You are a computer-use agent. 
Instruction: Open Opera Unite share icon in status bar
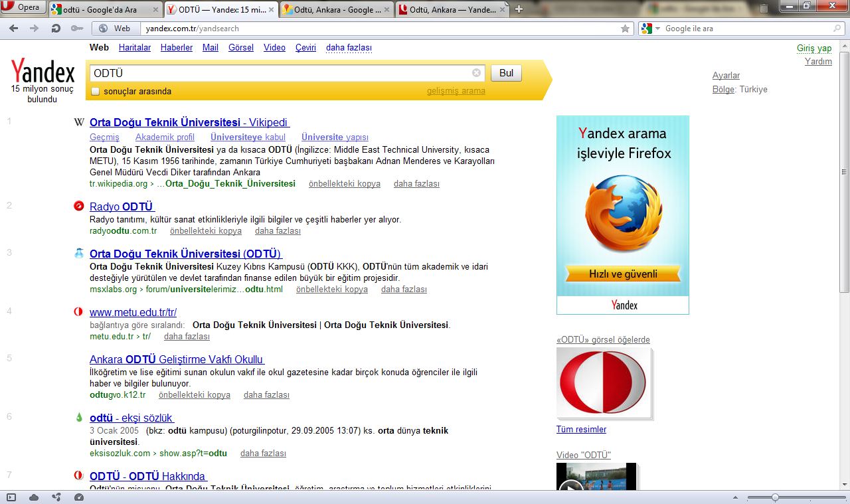click(56, 497)
